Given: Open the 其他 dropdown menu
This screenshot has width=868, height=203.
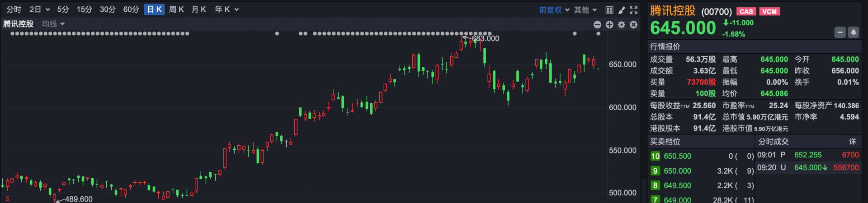Looking at the screenshot, I should (585, 10).
